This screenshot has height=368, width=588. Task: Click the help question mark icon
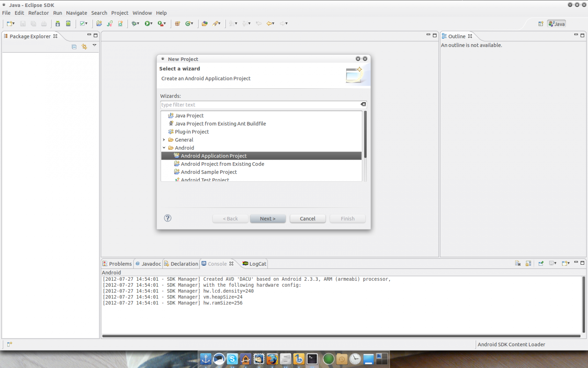tap(168, 218)
